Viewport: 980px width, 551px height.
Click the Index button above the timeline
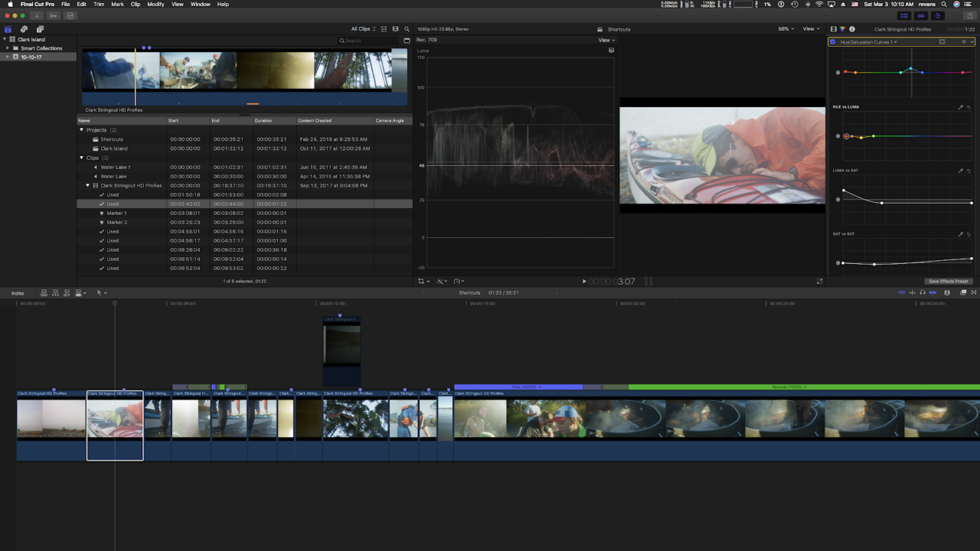[x=18, y=292]
